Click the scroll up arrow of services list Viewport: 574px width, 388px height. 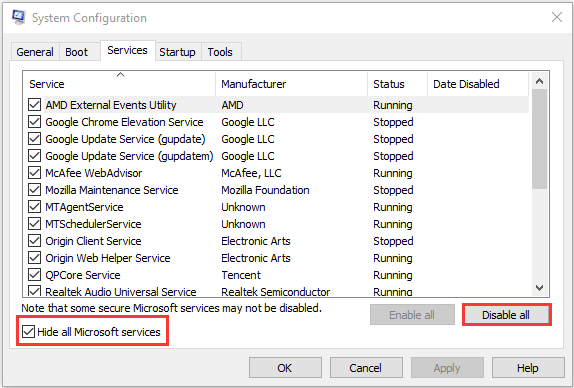539,81
